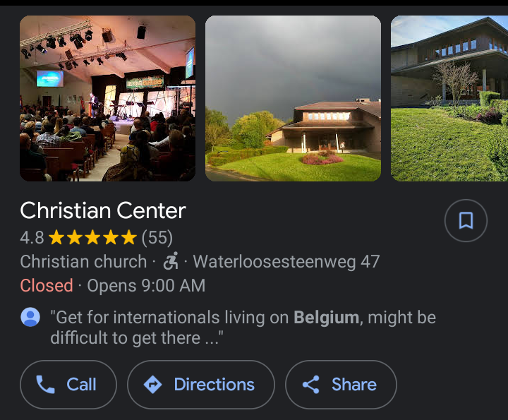Click the diamond arrow icon in Directions
This screenshot has height=420, width=508.
pyautogui.click(x=152, y=385)
